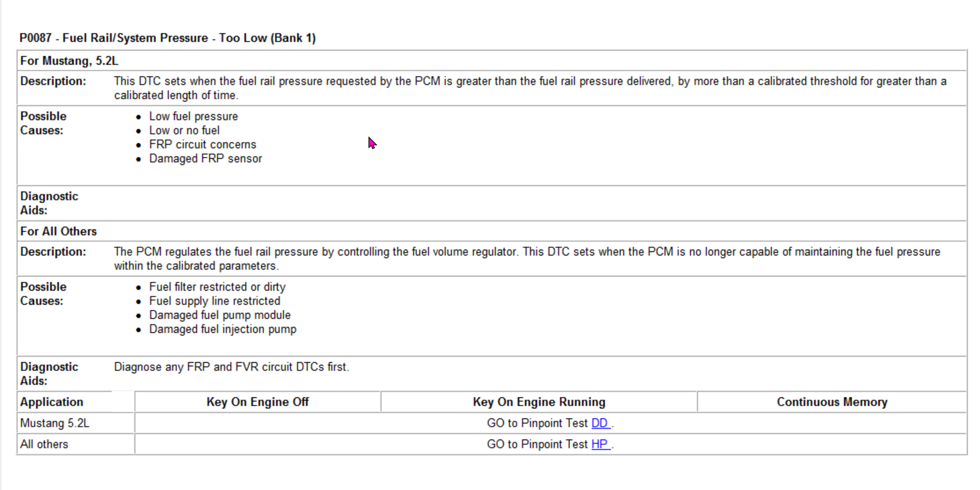Open the DD pinpoint test link

point(600,423)
